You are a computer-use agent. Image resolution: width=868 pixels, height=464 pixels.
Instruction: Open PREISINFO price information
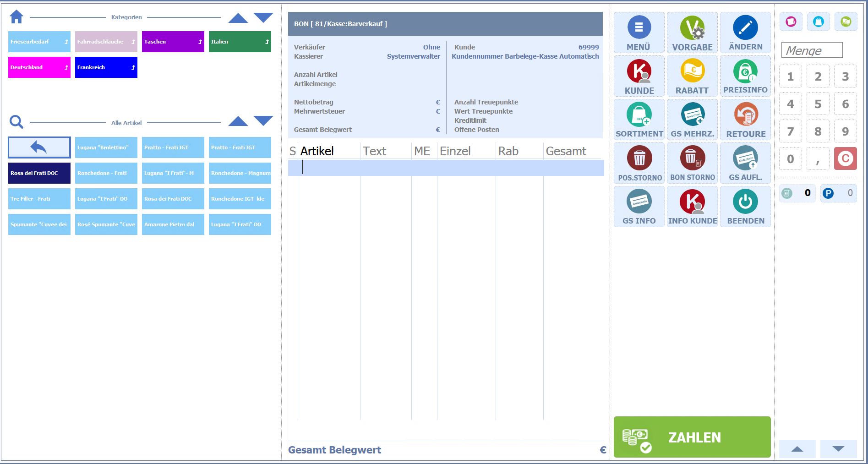click(745, 76)
